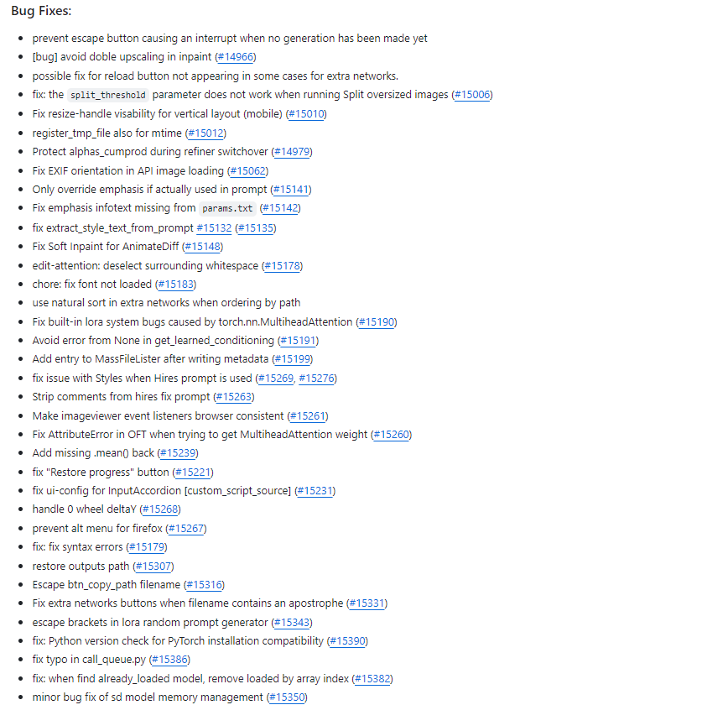Open the #15179 syntax errors link
This screenshot has width=728, height=705.
click(x=147, y=547)
